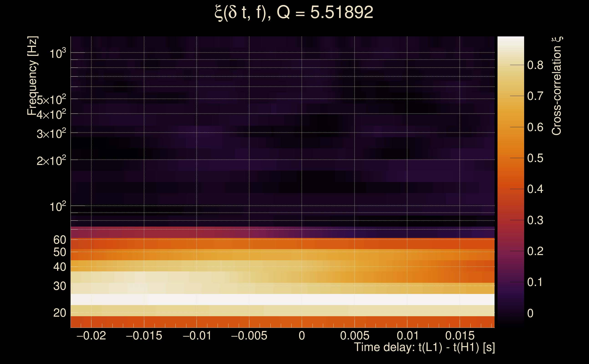The width and height of the screenshot is (589, 364).
Task: Click the x-axis tick label −0.005
Action: pyautogui.click(x=249, y=336)
